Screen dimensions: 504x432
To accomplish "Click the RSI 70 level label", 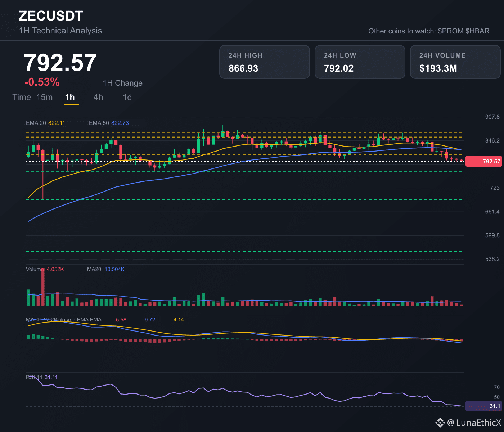I will 497,387.
